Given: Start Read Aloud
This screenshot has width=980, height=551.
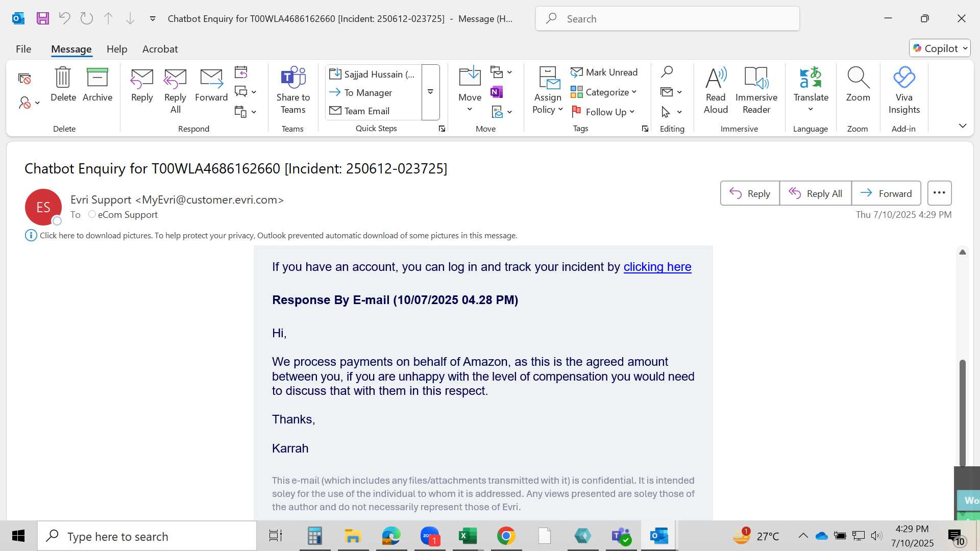Looking at the screenshot, I should 716,91.
